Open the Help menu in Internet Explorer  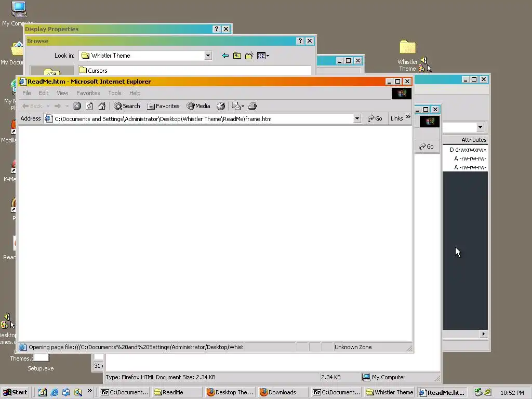[135, 93]
